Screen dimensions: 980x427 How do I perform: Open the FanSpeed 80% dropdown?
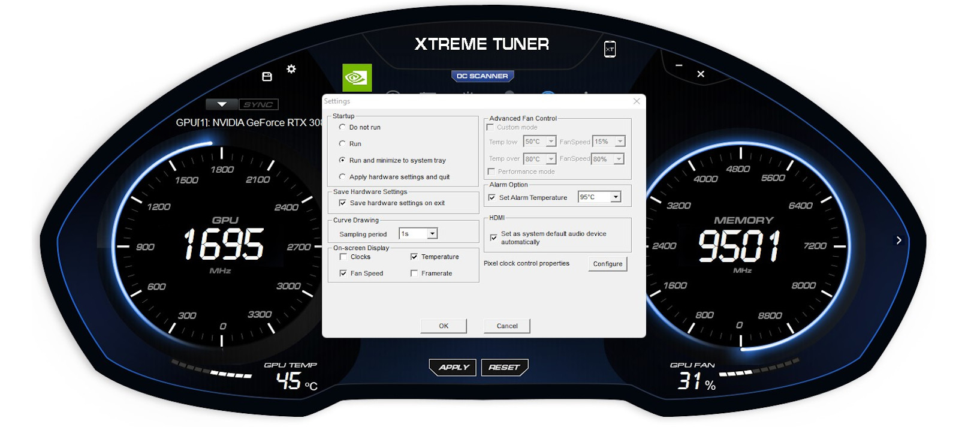[x=608, y=159]
